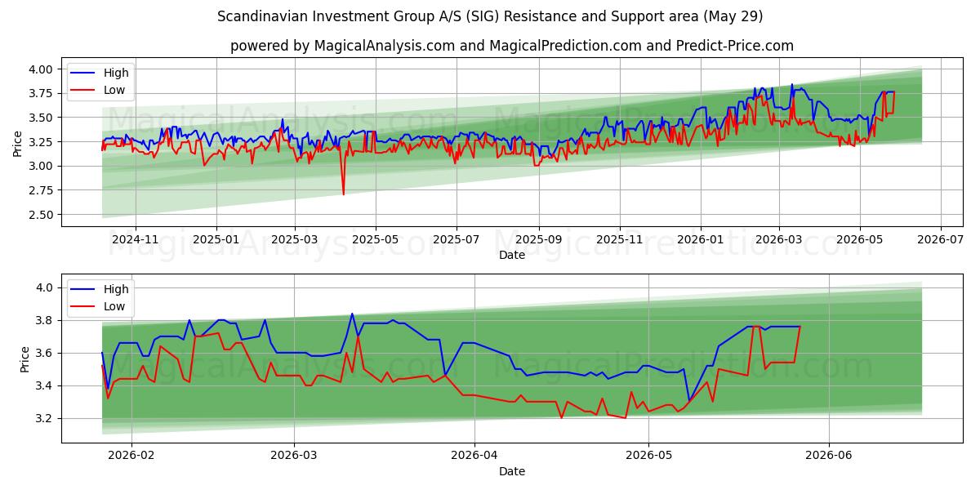The image size is (980, 490).
Task: Click the '2025-05' date tick on top chart
Action: click(x=376, y=241)
